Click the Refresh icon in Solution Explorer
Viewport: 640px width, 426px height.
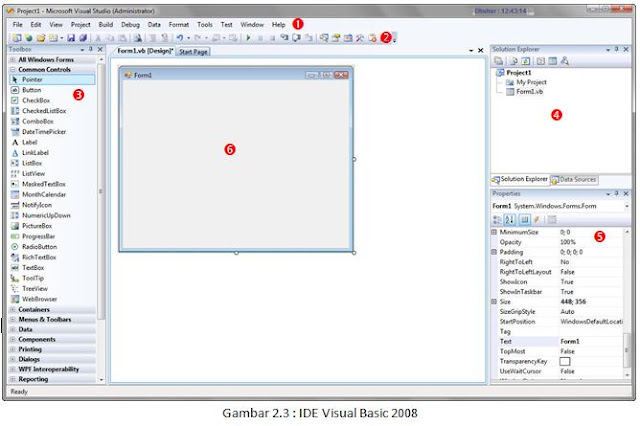click(x=526, y=61)
